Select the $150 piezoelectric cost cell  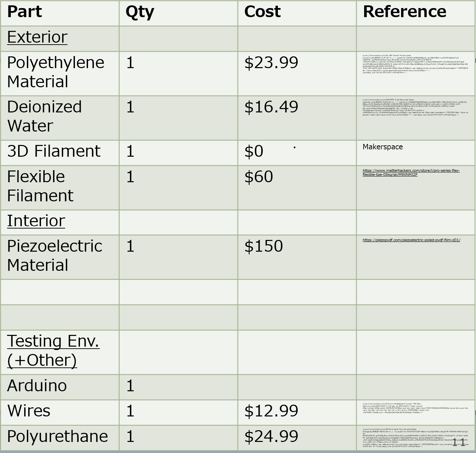[x=297, y=257]
